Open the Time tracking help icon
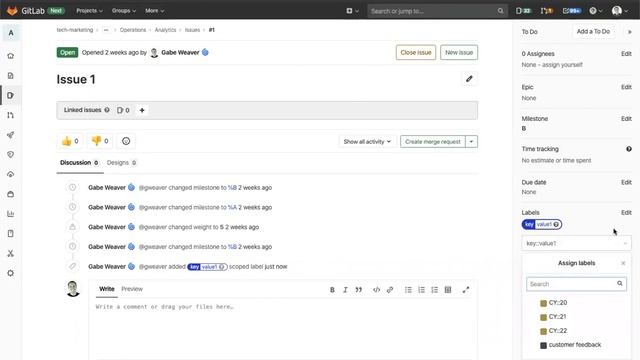This screenshot has width=640, height=360. (x=629, y=149)
